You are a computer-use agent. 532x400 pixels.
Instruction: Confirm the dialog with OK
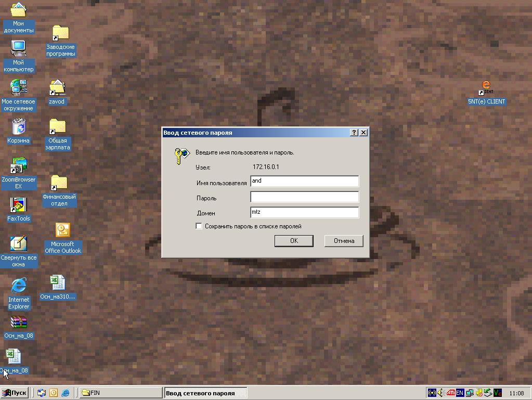pos(294,240)
